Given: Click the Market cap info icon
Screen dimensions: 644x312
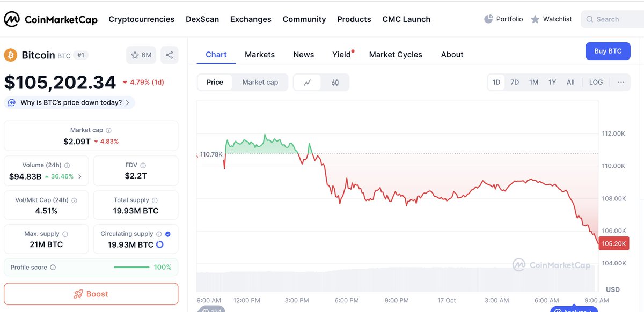Looking at the screenshot, I should pyautogui.click(x=108, y=130).
